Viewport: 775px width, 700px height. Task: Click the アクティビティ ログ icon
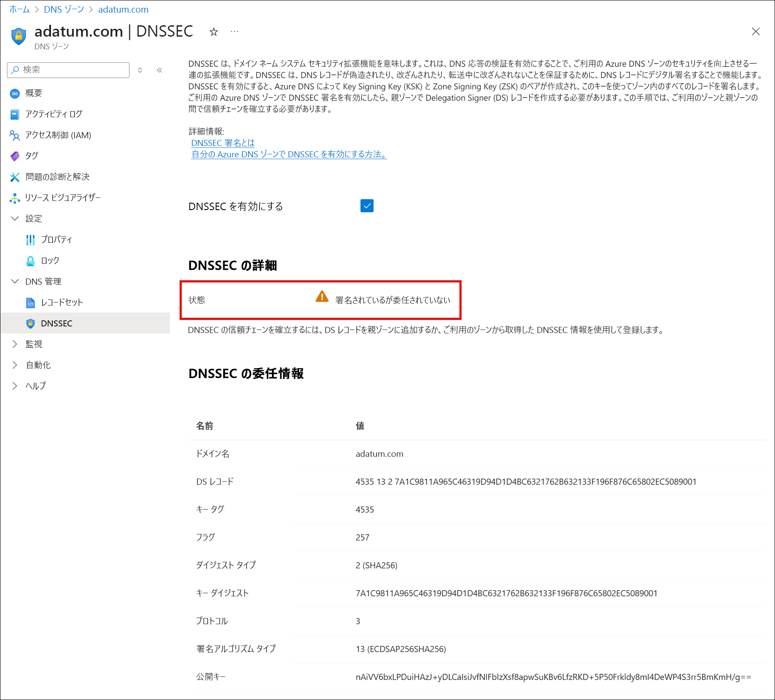tap(15, 114)
